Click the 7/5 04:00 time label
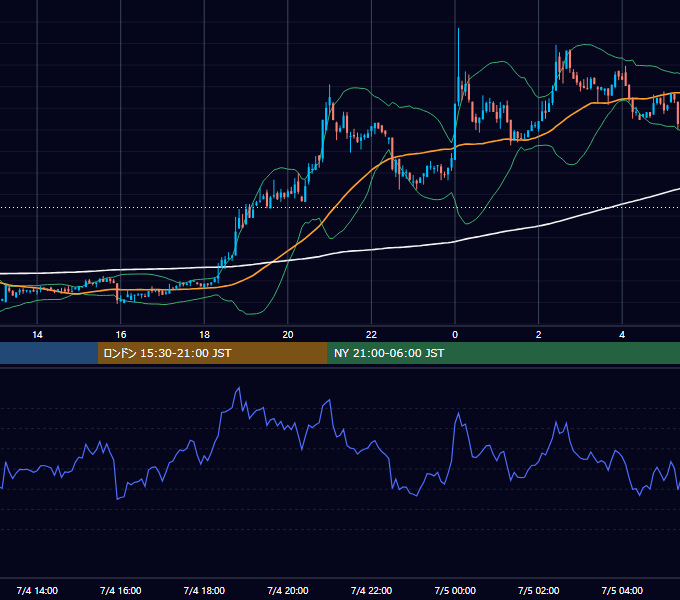The width and height of the screenshot is (680, 600). coord(622,590)
